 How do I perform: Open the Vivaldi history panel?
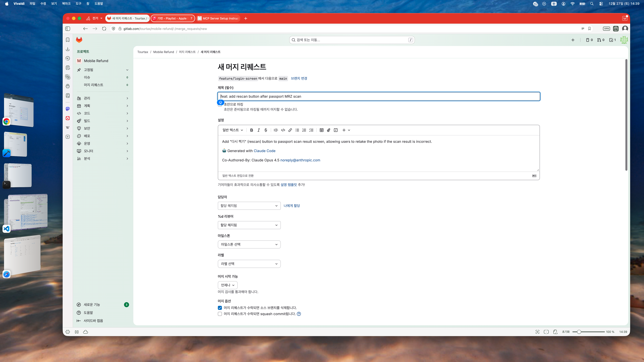(x=68, y=58)
